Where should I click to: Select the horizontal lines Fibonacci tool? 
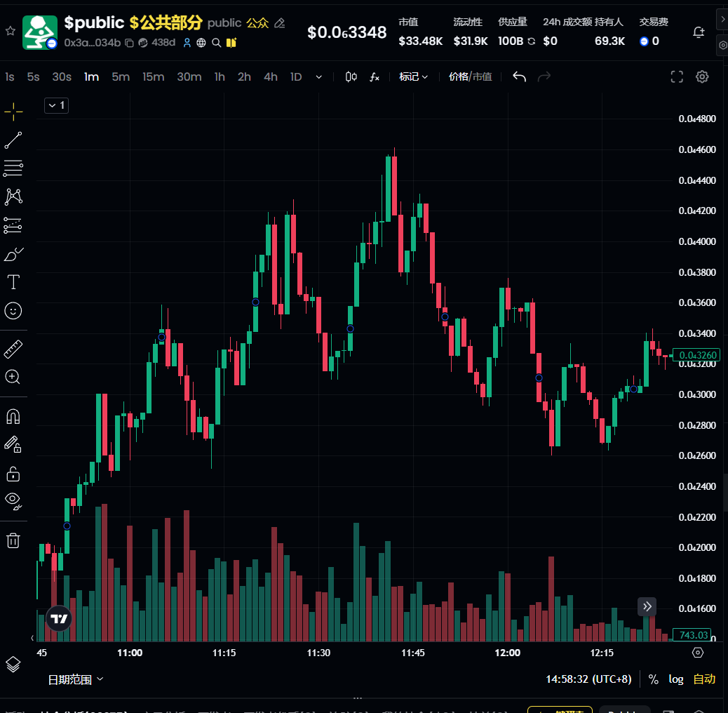pyautogui.click(x=13, y=168)
